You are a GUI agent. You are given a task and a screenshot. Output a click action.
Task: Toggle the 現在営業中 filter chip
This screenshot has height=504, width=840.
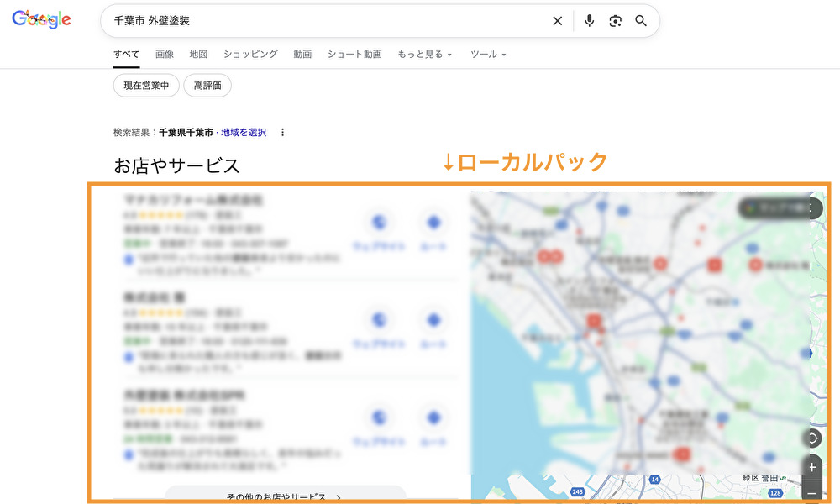click(x=146, y=86)
